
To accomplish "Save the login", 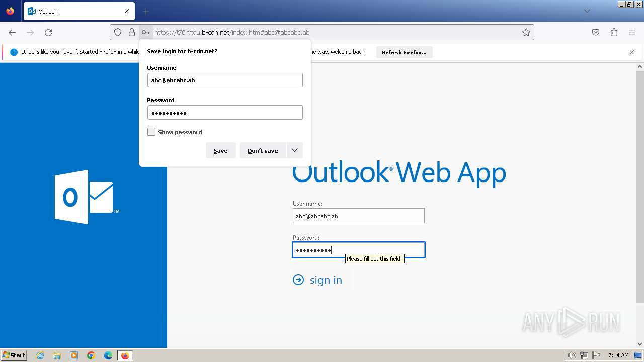I will (x=220, y=150).
